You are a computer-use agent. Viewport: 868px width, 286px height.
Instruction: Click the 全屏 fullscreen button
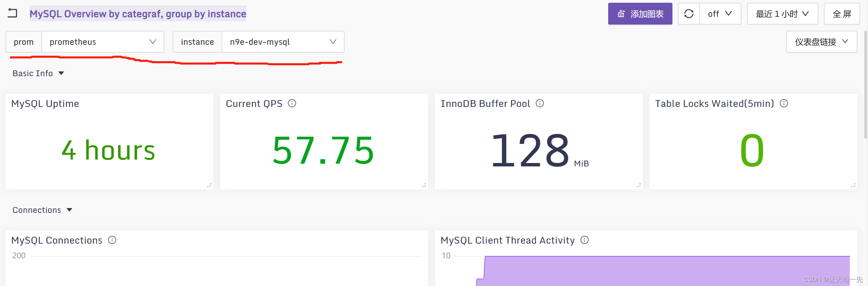[x=842, y=14]
